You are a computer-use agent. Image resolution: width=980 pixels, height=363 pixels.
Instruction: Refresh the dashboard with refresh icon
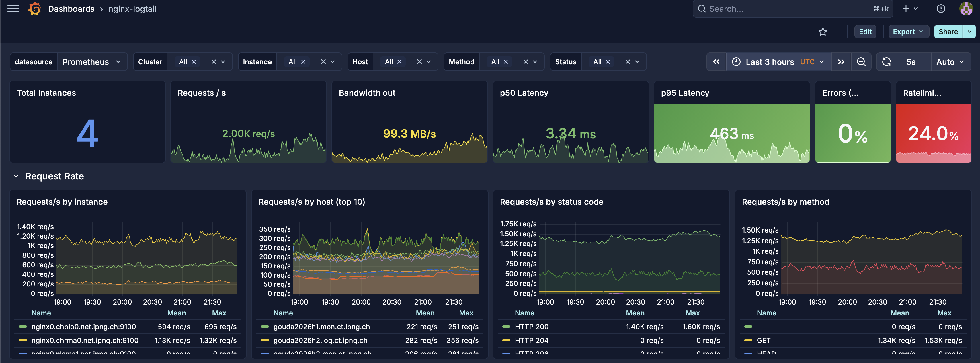[x=886, y=62]
